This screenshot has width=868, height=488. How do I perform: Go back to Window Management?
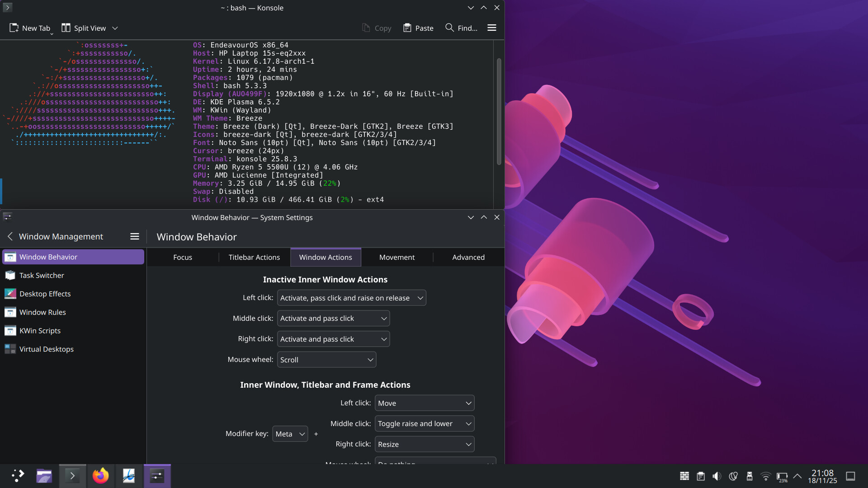coord(10,236)
